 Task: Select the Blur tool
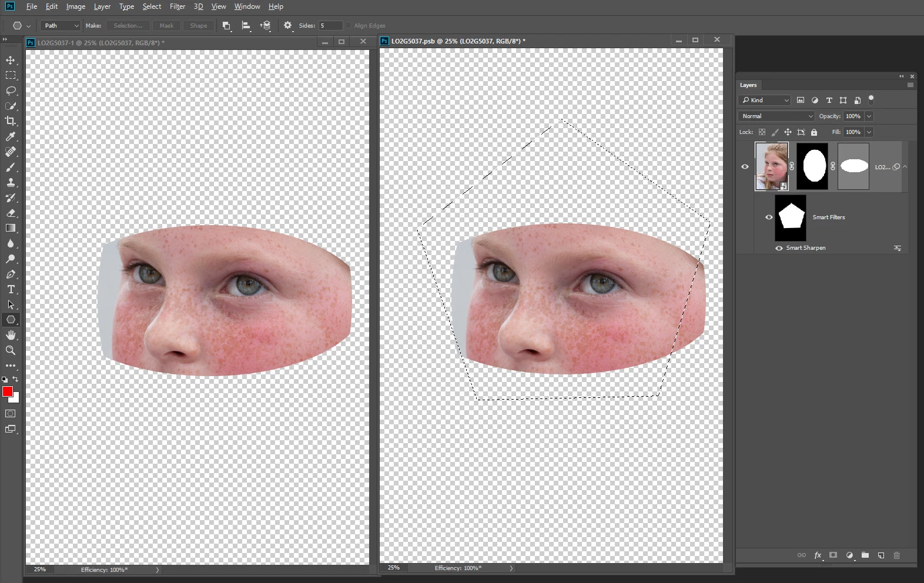click(x=11, y=243)
